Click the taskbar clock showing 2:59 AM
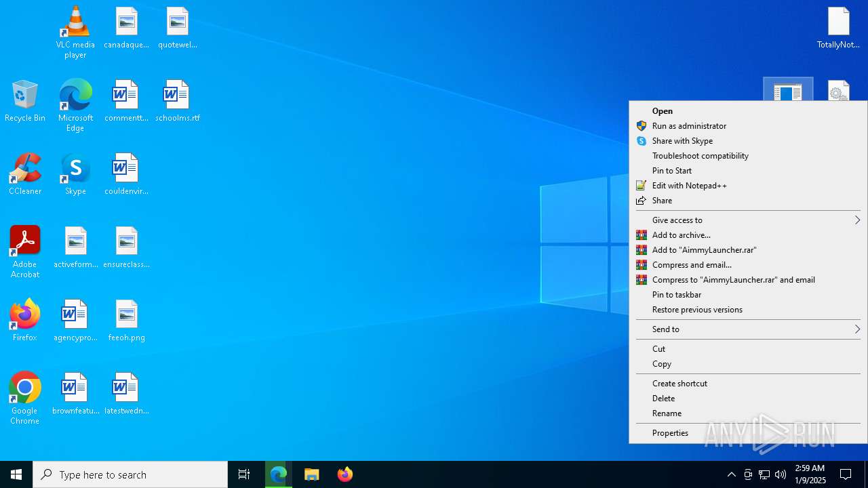 click(810, 474)
